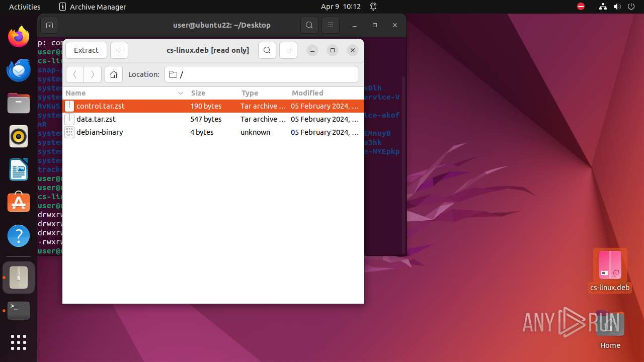The height and width of the screenshot is (362, 644).
Task: Go to the home location
Action: [114, 74]
